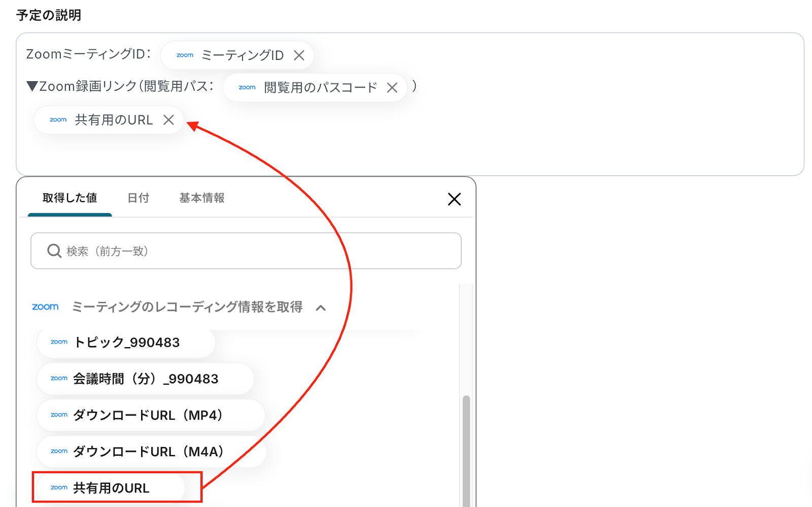Click the Zoom icon on the 共有用のURL description chip

[58, 120]
